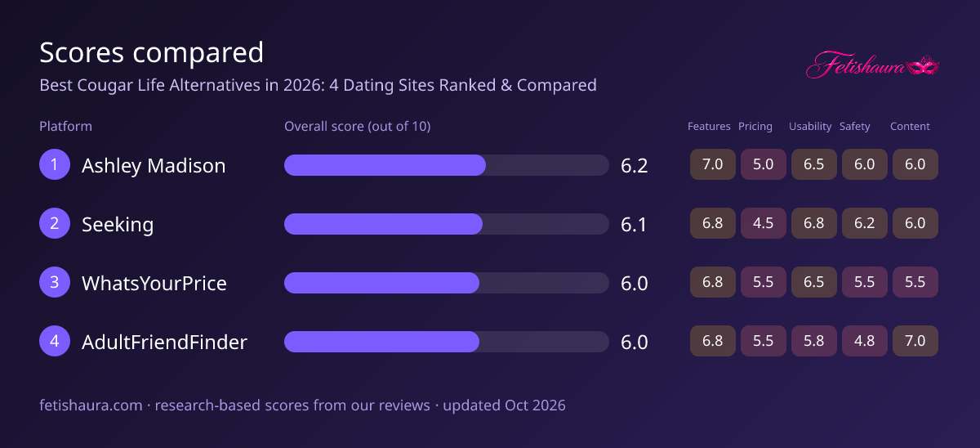The height and width of the screenshot is (448, 980).
Task: Select AdultFriendFinder's Content score 7.0
Action: [x=915, y=341]
